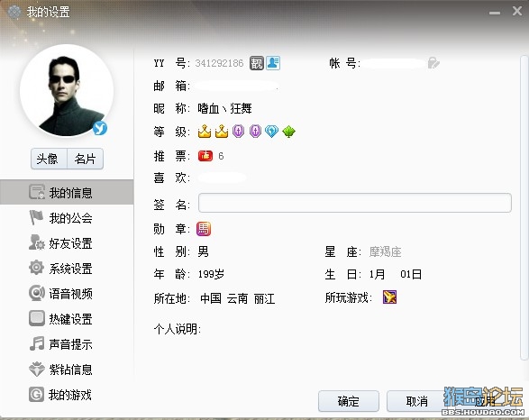Confirm with the 确定 button
This screenshot has height=420, width=529.
click(349, 401)
